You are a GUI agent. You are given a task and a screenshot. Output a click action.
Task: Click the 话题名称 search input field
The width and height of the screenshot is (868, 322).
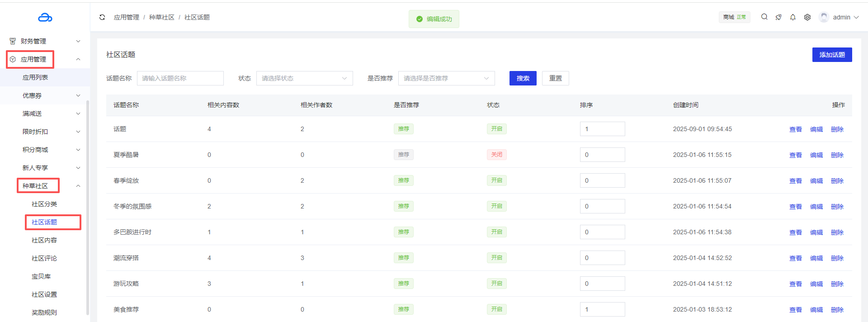(180, 78)
